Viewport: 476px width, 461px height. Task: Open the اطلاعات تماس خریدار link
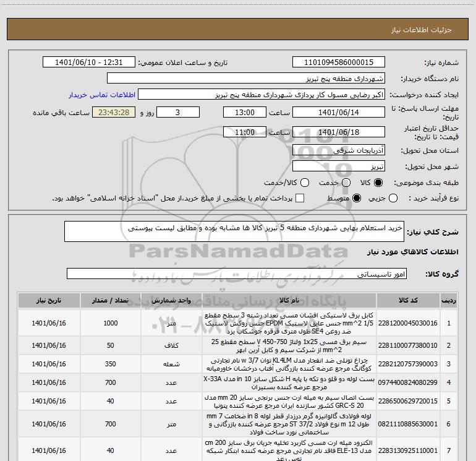(102, 95)
